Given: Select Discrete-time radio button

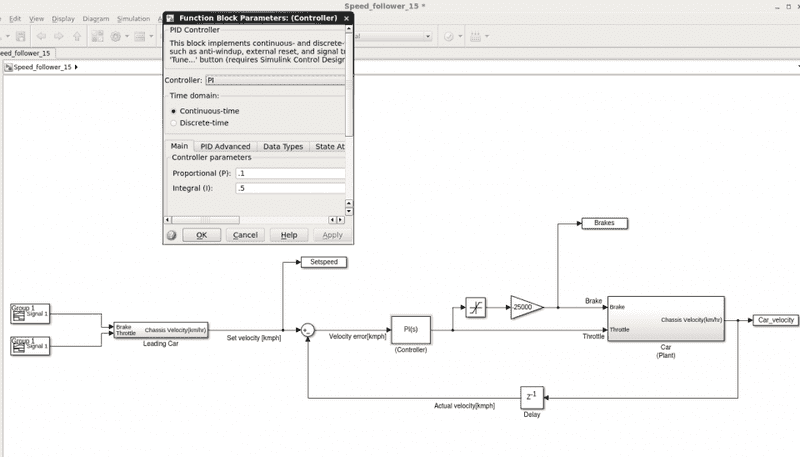Looking at the screenshot, I should coord(175,123).
